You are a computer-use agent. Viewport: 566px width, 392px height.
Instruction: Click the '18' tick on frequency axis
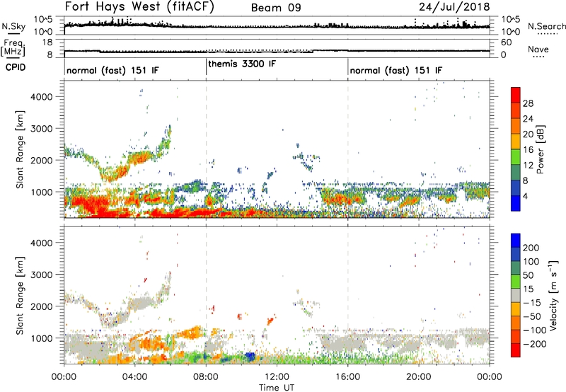[x=47, y=42]
